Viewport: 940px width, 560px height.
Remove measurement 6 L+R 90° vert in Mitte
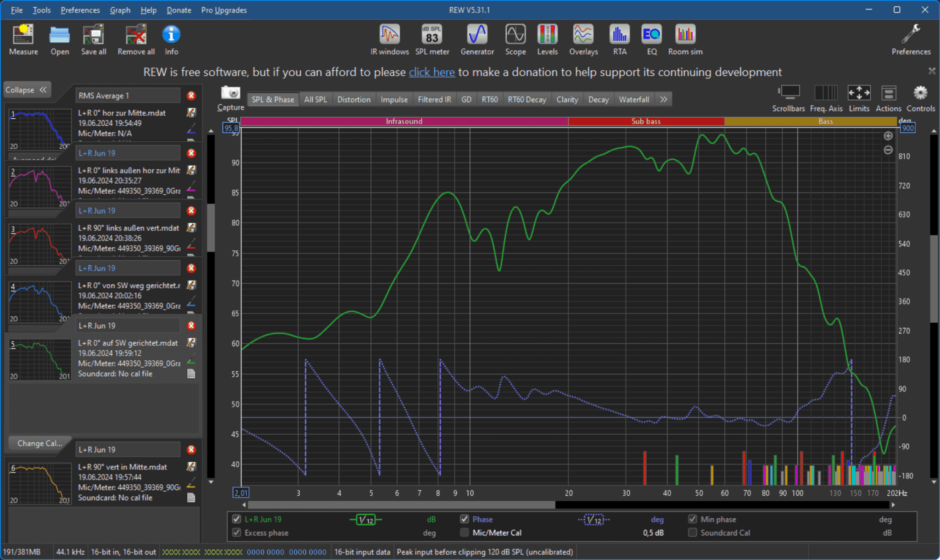191,450
